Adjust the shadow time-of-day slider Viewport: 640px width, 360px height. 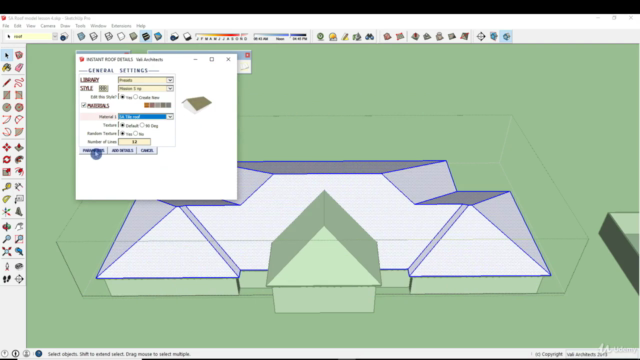tap(280, 37)
